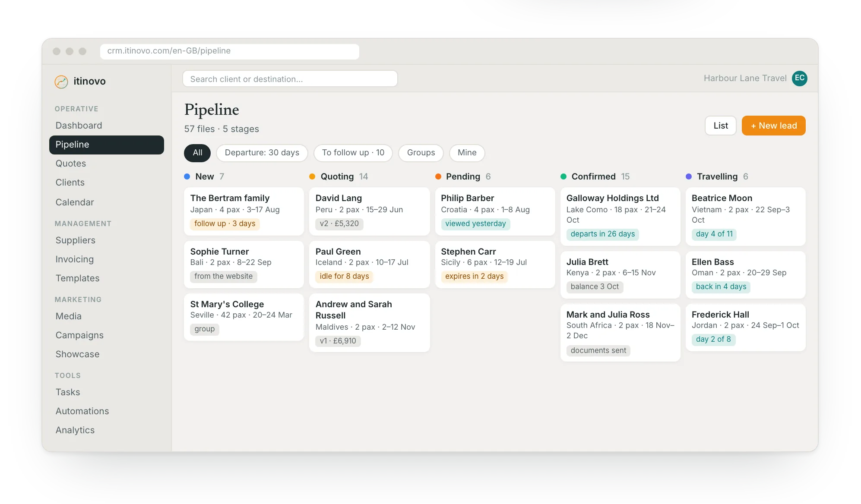Open Philip Barber Croatia card
Image resolution: width=861 pixels, height=504 pixels.
click(x=495, y=211)
